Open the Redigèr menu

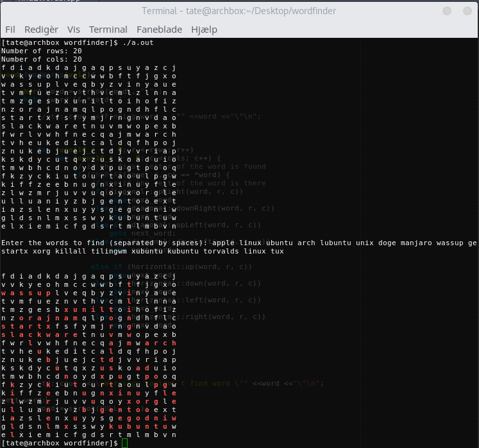(x=41, y=30)
